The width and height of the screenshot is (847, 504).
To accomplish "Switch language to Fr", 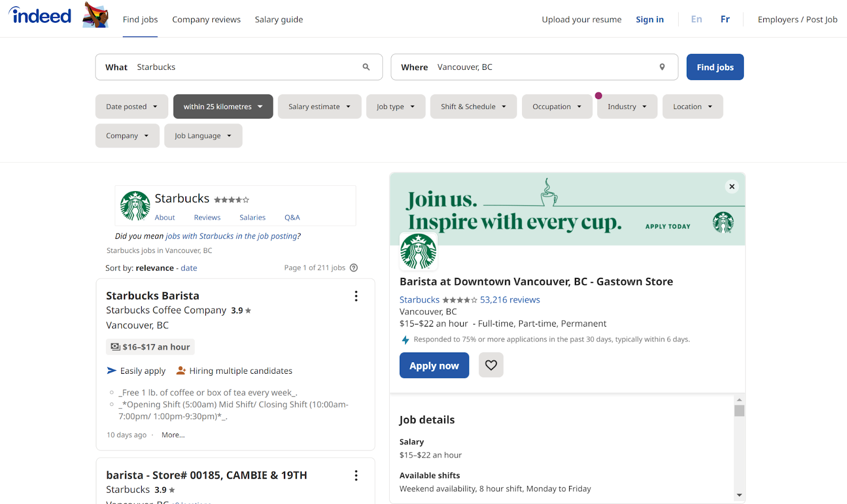I will (725, 20).
